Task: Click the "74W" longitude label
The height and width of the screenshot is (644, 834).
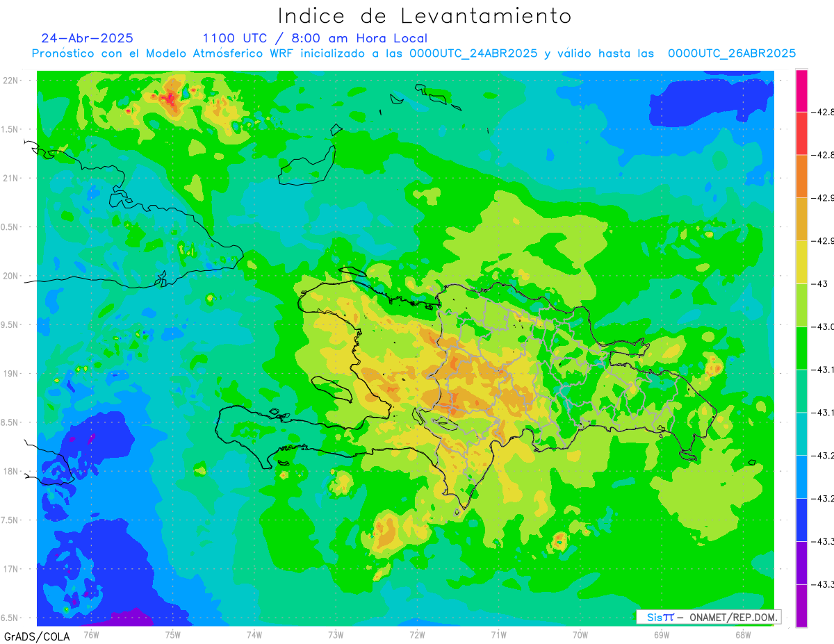Action: (254, 634)
